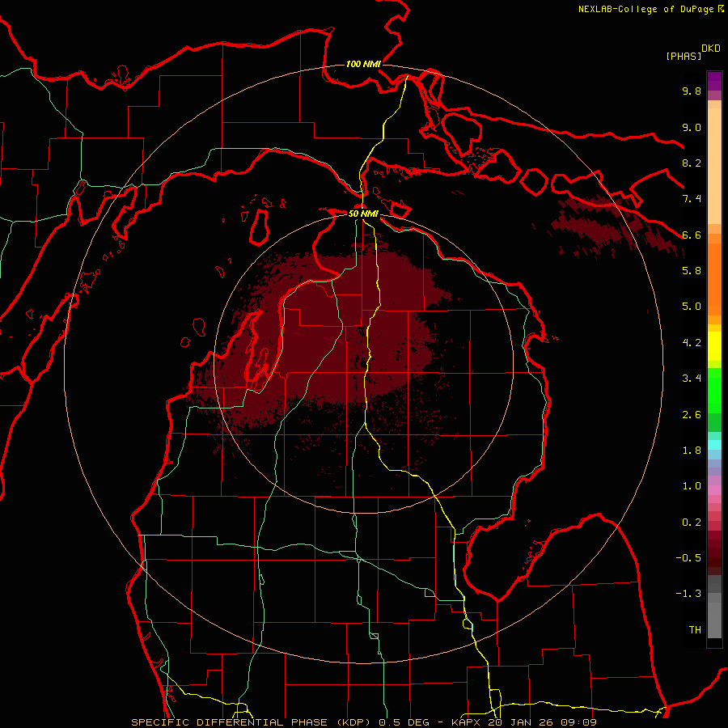728x728 pixels.
Task: Click the -1.3 value on the color scale
Action: click(x=688, y=594)
